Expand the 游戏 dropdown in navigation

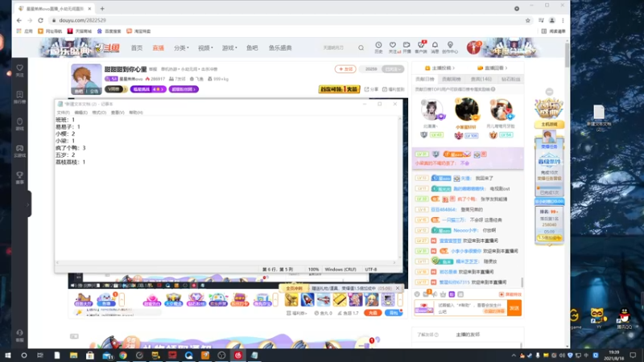point(229,48)
